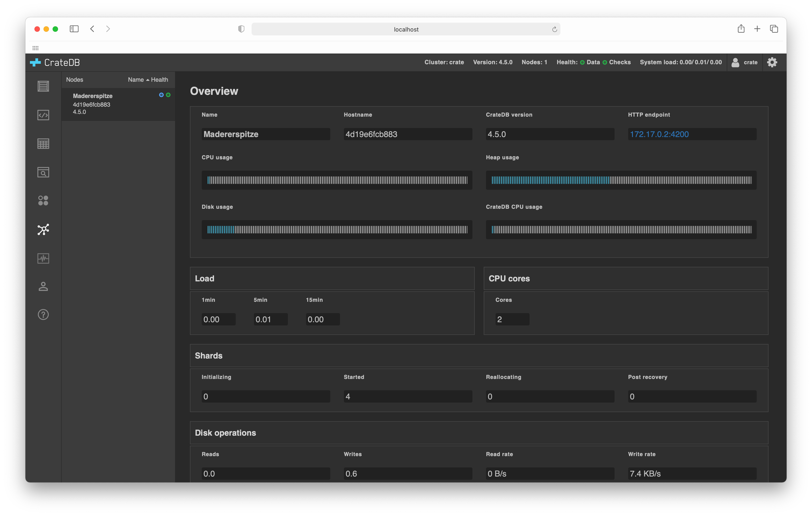Viewport: 812px width, 516px height.
Task: Open the crate user menu
Action: (x=744, y=62)
